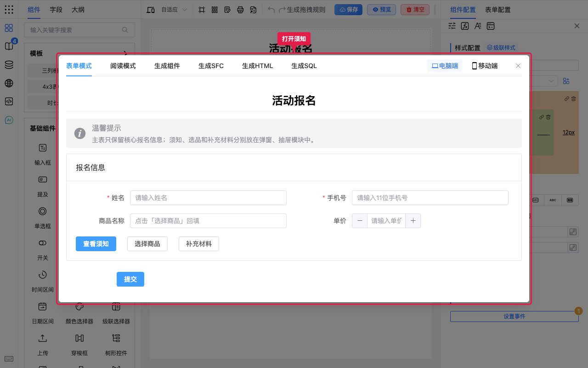Click the redo arrow in the toolbar
Image resolution: width=588 pixels, height=368 pixels.
tap(283, 10)
